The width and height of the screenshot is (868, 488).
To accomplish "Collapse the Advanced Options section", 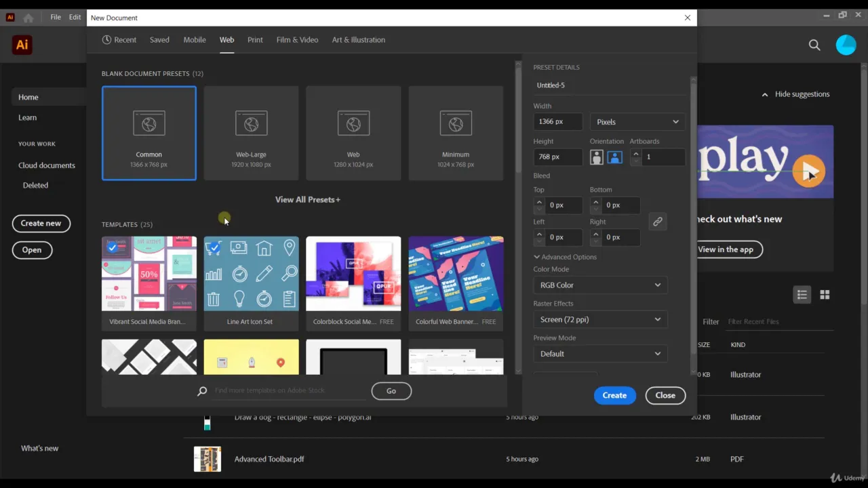I will [565, 257].
